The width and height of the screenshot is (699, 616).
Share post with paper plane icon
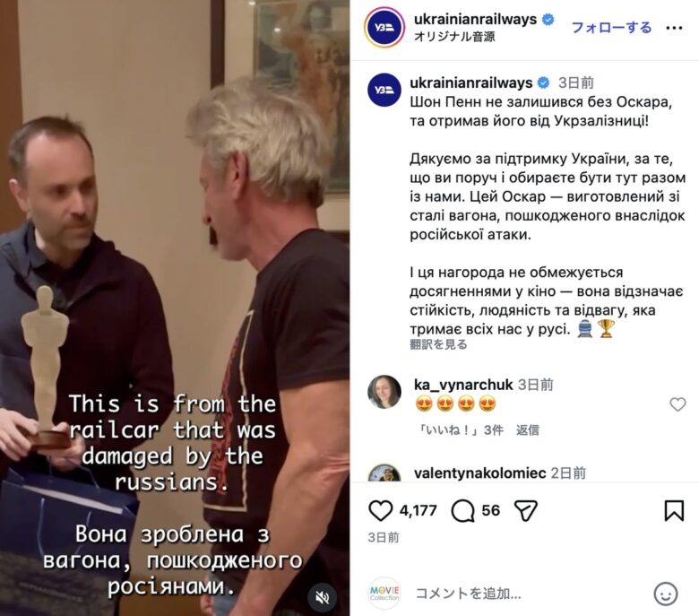click(525, 511)
